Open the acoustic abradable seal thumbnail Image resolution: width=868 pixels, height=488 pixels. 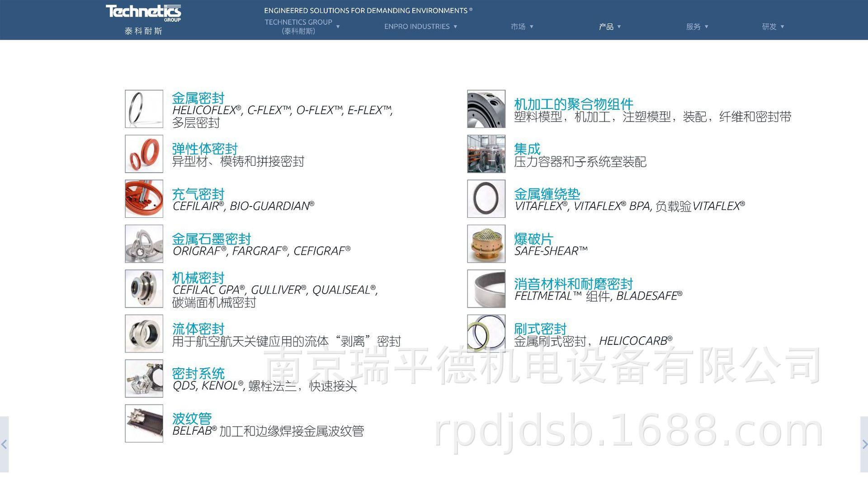(486, 289)
